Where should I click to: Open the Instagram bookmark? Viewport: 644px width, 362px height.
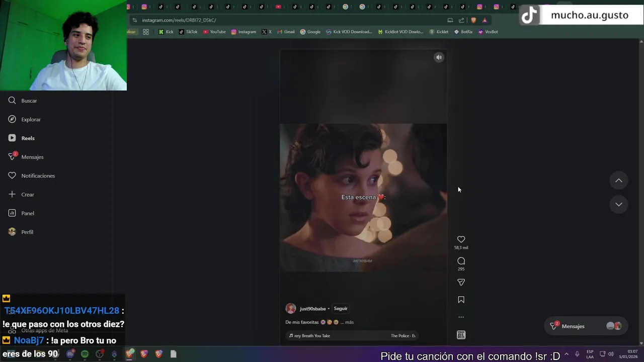pyautogui.click(x=244, y=32)
